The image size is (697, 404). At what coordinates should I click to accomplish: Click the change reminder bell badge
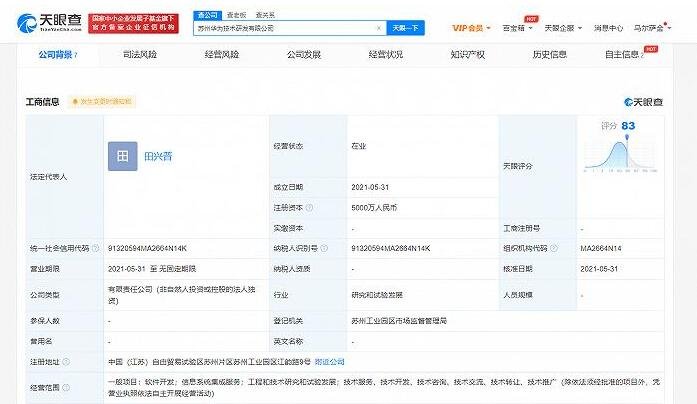102,102
